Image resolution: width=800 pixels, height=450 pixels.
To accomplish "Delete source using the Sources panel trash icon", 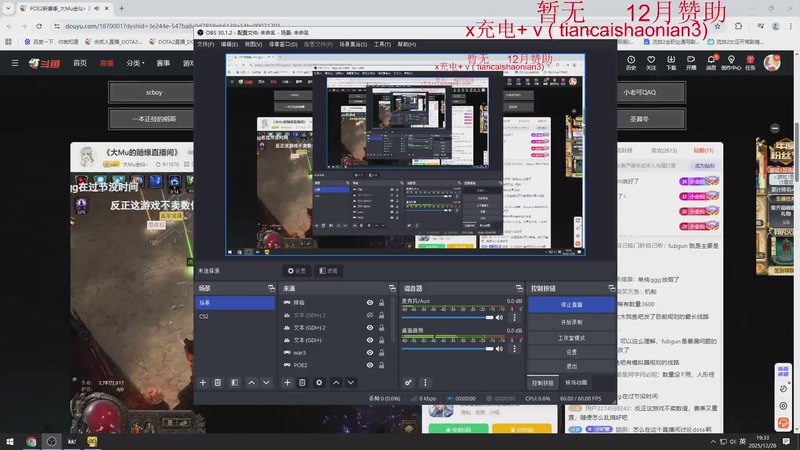I will point(302,383).
